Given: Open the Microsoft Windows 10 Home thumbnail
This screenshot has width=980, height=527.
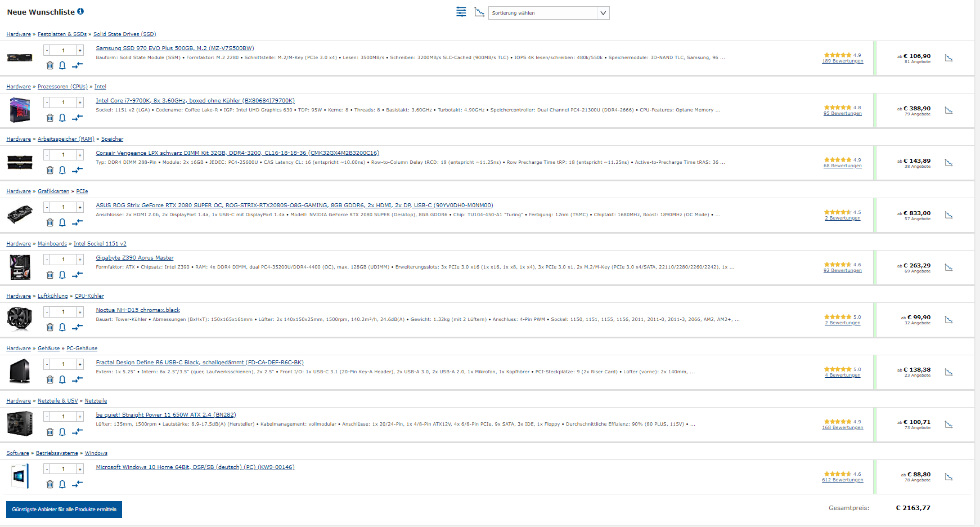Looking at the screenshot, I should click(x=20, y=476).
